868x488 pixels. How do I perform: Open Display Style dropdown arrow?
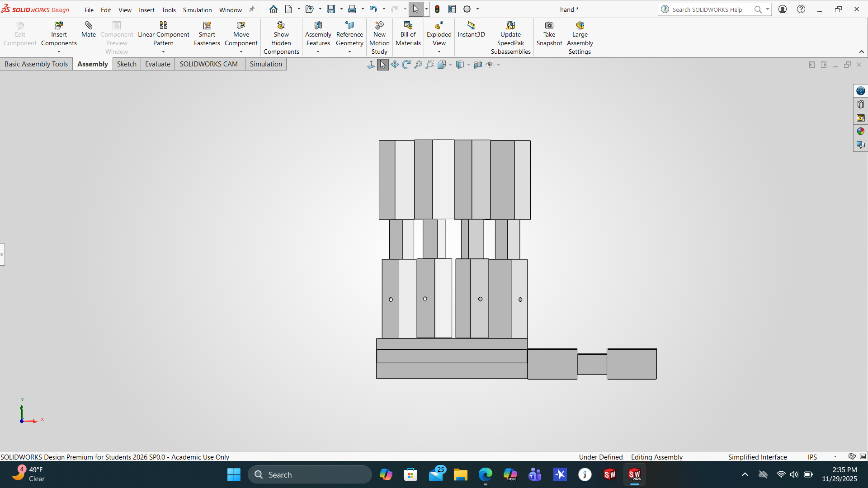point(468,65)
